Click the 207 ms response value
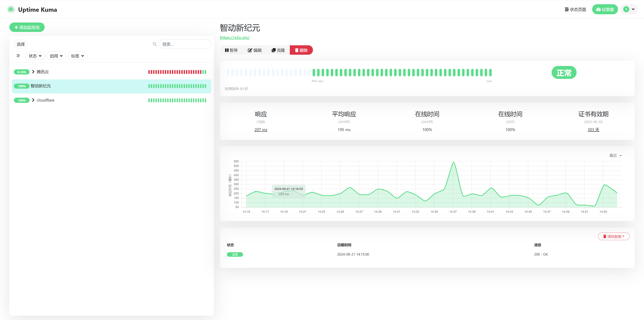644x320 pixels. 261,130
